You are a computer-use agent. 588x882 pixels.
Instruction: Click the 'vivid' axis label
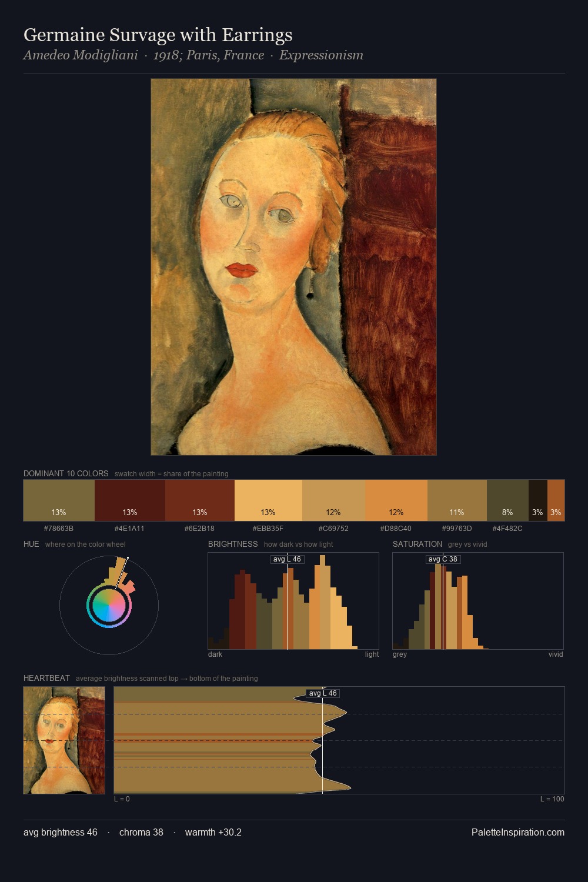(x=556, y=654)
